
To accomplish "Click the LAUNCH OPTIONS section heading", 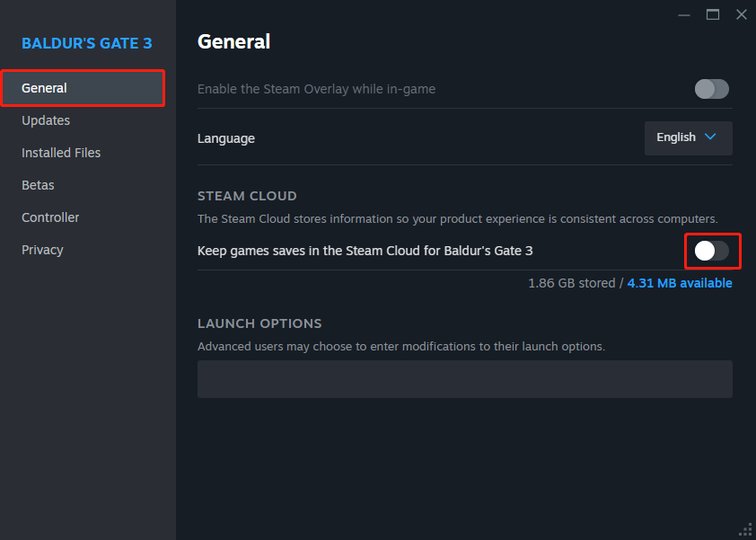I will pyautogui.click(x=259, y=323).
